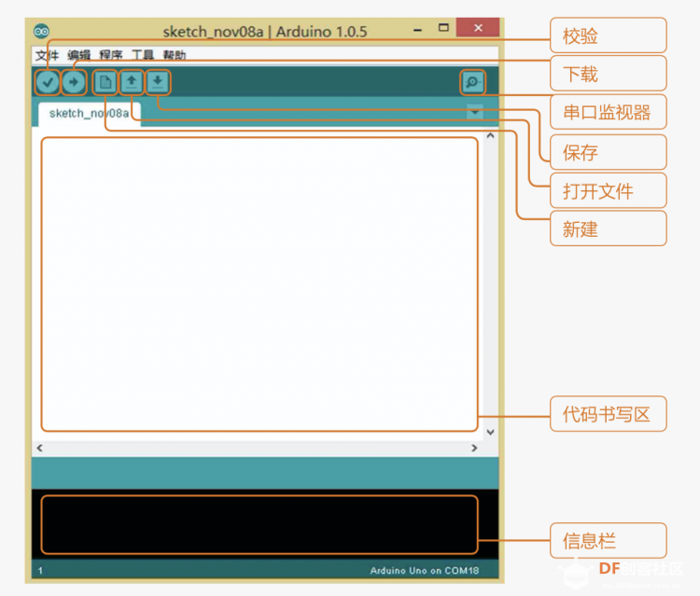This screenshot has height=596, width=700.
Task: Maximize the Arduino window
Action: (x=443, y=28)
